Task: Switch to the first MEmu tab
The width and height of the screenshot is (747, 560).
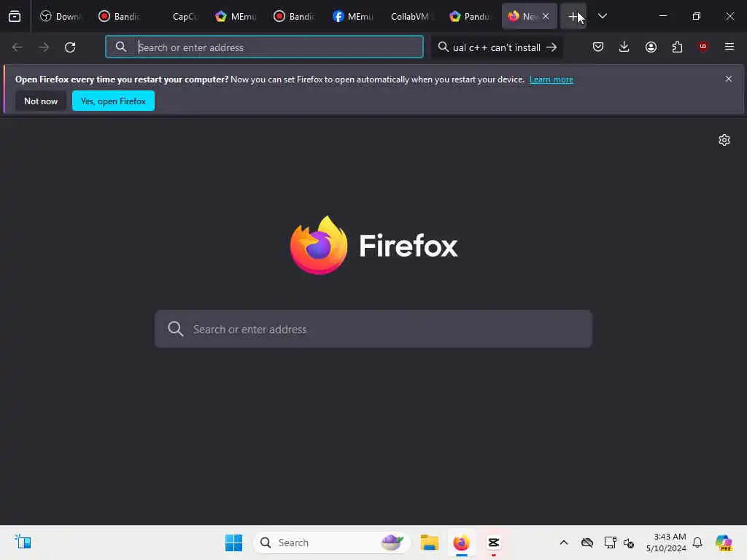Action: [236, 16]
